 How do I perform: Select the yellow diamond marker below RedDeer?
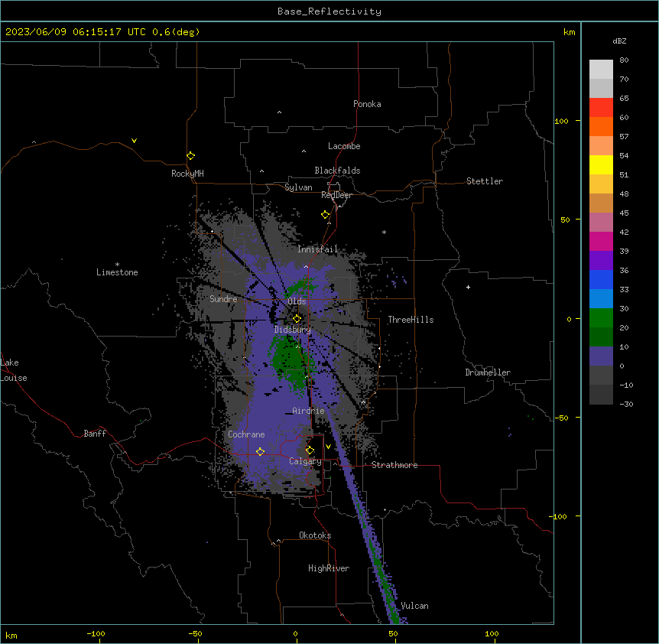[x=325, y=215]
